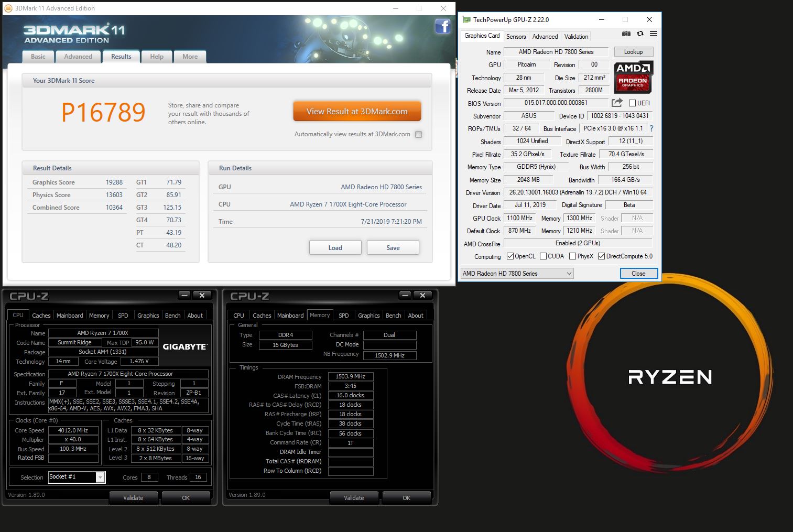Click the DRAM Frequency value 1503.9 MHz
The image size is (793, 532).
click(x=351, y=376)
